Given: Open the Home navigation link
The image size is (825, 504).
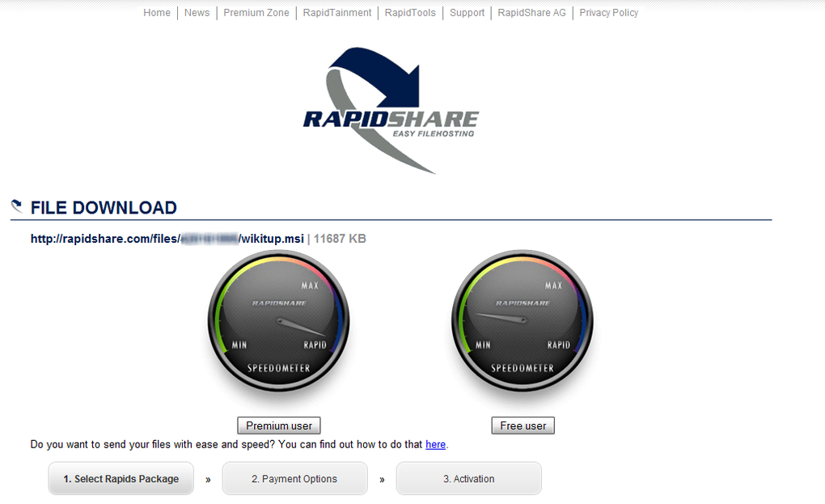Looking at the screenshot, I should pos(157,13).
